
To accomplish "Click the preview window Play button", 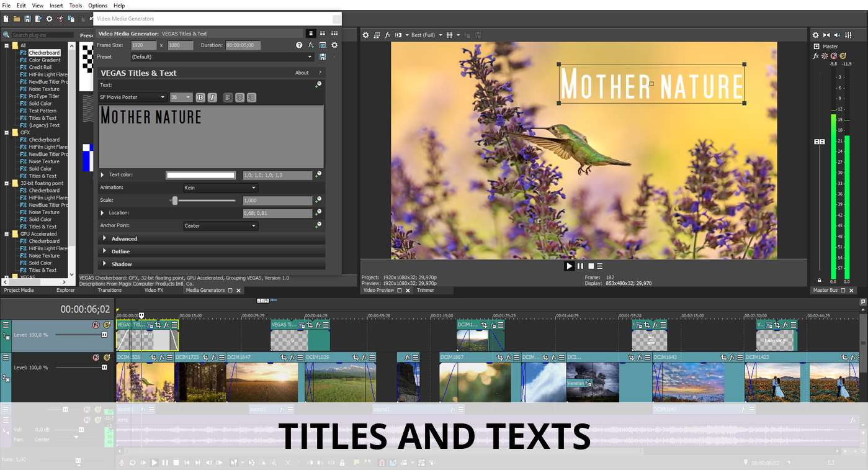I will tap(569, 266).
